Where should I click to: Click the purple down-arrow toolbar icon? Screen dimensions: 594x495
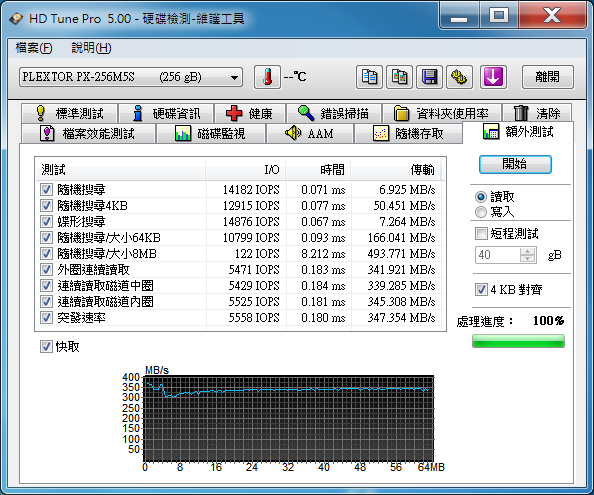click(493, 77)
